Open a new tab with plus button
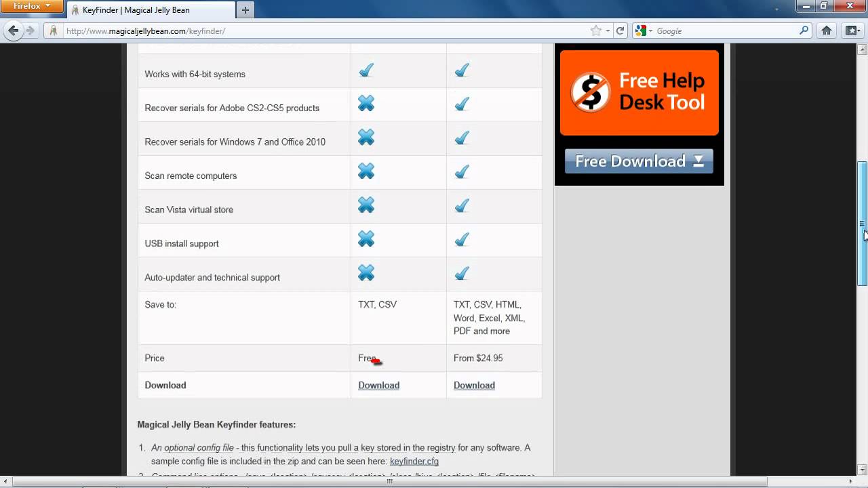Screen dimensions: 868x488 (x=245, y=9)
